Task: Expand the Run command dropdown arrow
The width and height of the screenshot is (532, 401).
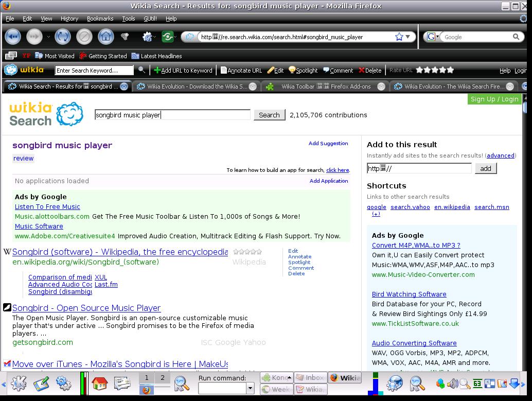Action: [x=250, y=388]
